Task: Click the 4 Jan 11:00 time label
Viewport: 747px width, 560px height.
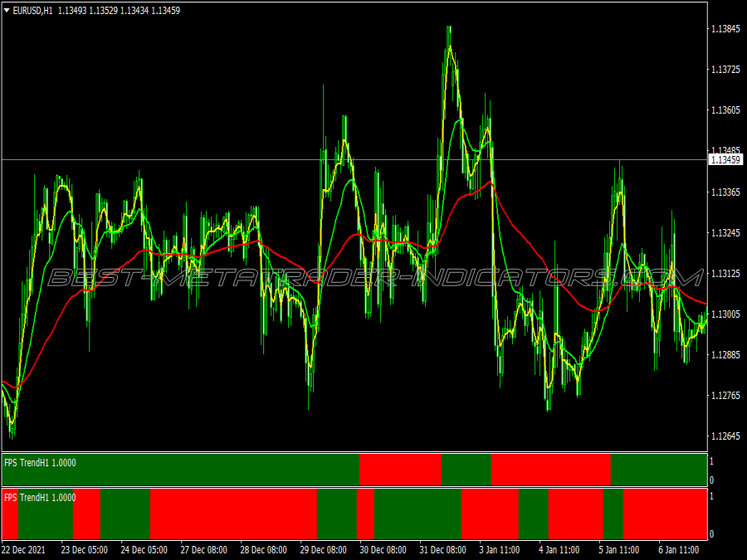Action: (x=559, y=550)
